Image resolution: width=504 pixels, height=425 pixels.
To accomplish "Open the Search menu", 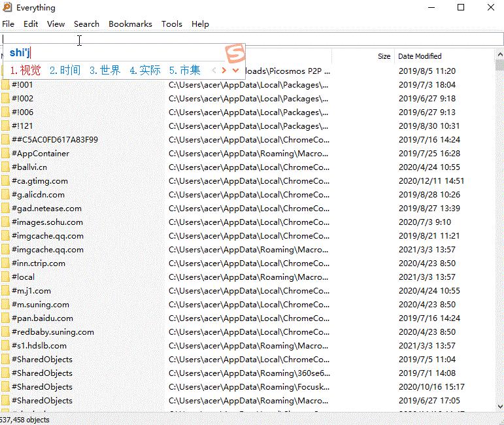I will (86, 24).
